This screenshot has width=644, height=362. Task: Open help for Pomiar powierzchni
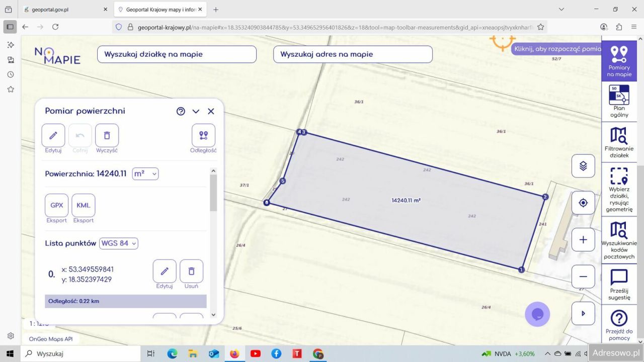point(181,111)
